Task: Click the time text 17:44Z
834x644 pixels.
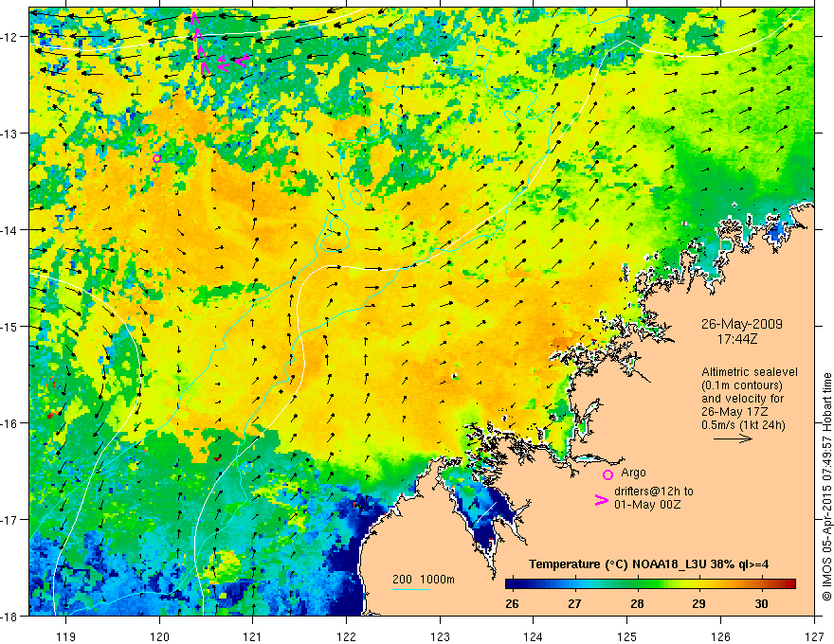Action: point(736,339)
